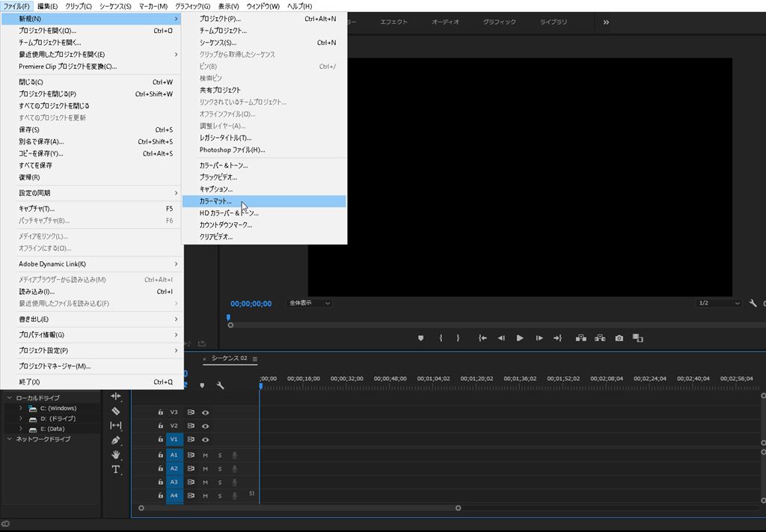Image resolution: width=766 pixels, height=532 pixels.
Task: Go to Out point
Action: coord(557,338)
